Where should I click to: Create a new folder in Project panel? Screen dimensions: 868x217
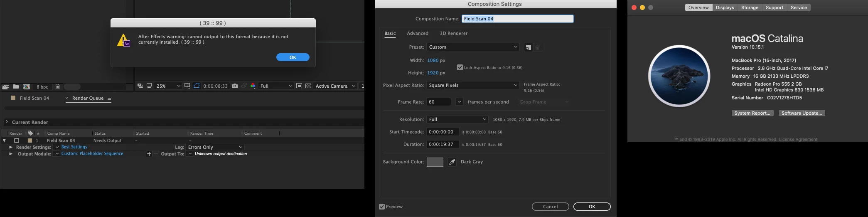(x=16, y=87)
